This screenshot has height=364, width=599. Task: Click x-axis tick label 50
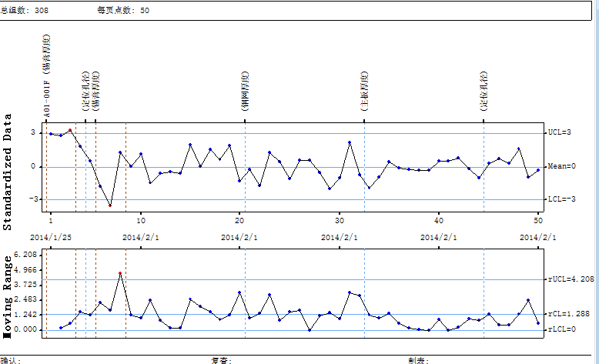[x=538, y=221]
